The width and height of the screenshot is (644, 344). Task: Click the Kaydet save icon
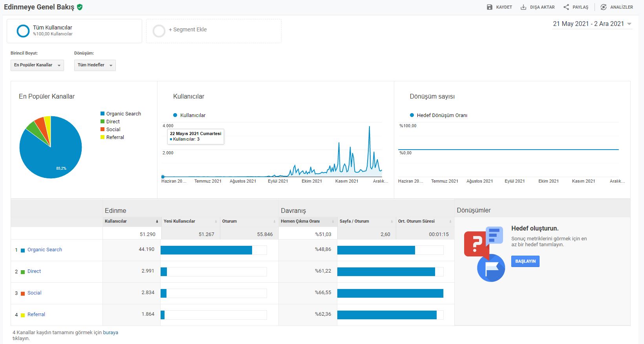coord(489,7)
